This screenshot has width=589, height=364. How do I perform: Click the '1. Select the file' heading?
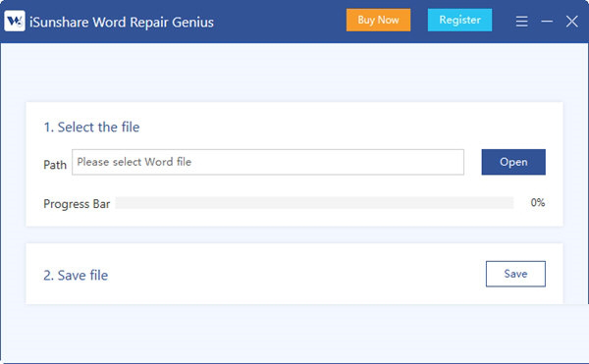pyautogui.click(x=91, y=128)
